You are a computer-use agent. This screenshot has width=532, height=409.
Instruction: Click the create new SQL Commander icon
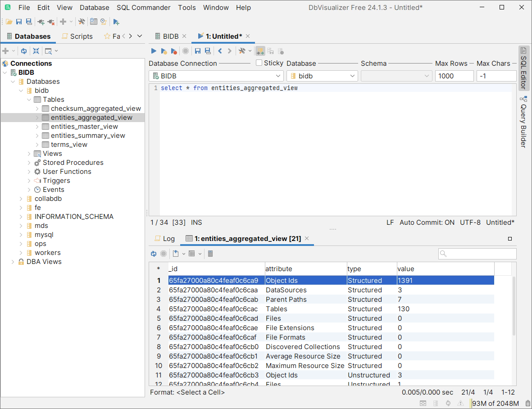pos(116,22)
